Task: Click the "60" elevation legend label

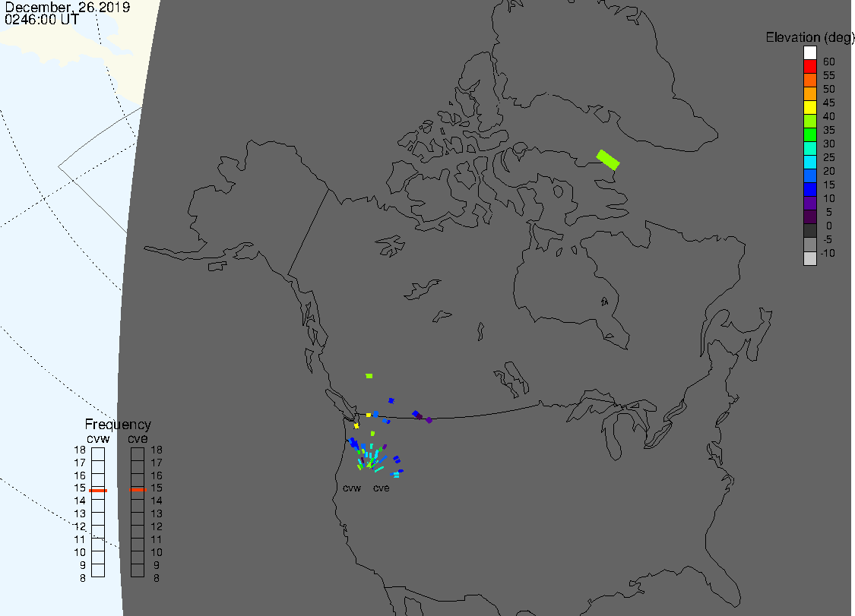Action: pyautogui.click(x=829, y=62)
